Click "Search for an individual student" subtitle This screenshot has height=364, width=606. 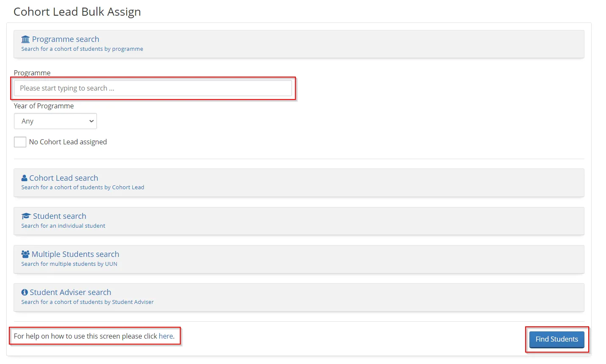tap(63, 226)
